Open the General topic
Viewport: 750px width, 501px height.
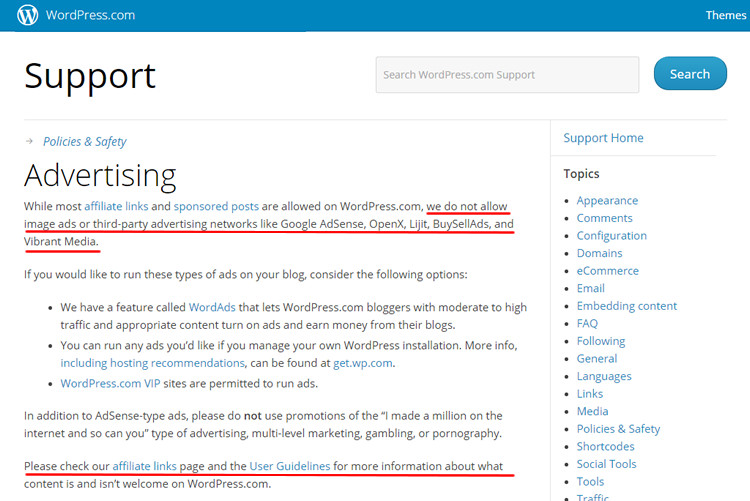[x=596, y=359]
